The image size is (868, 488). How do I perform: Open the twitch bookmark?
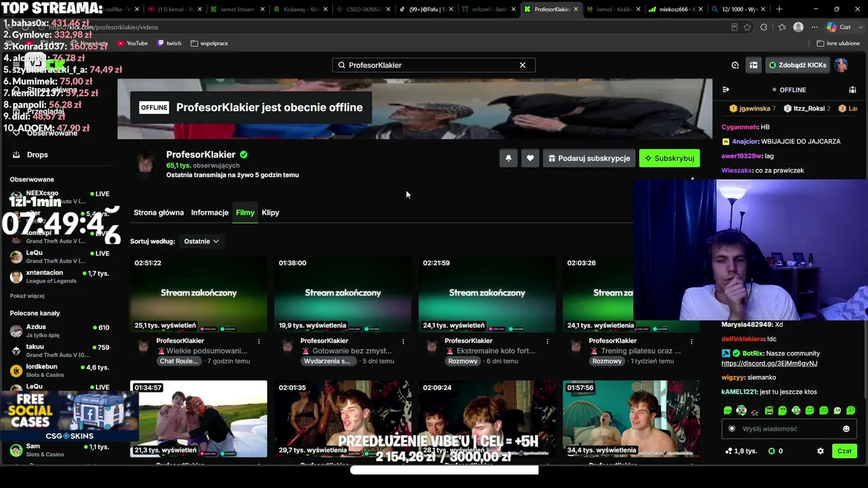[170, 43]
